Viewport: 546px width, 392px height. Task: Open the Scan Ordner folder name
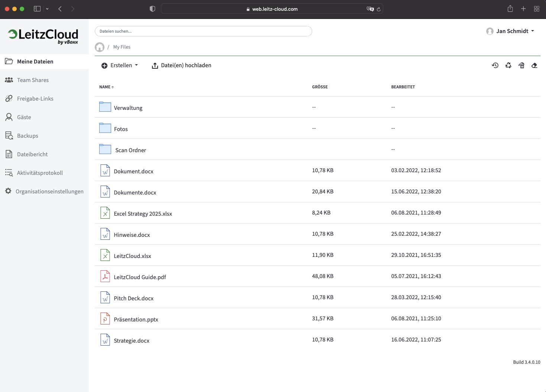pyautogui.click(x=130, y=150)
